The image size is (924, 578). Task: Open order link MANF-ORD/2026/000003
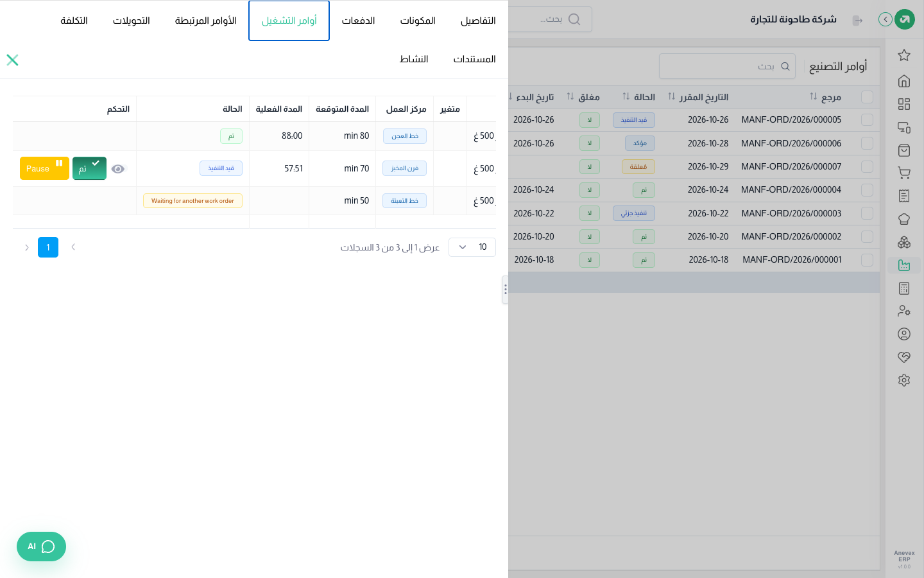(791, 213)
